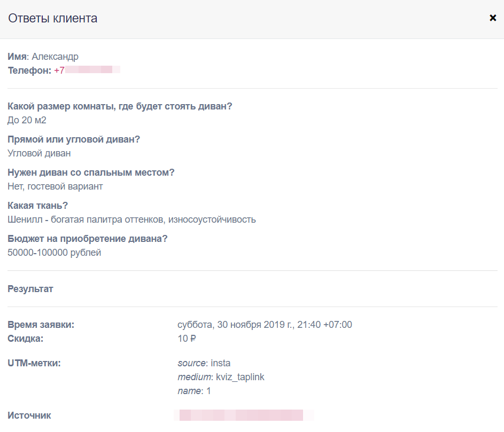Click the dialog title Ответы клиента
504x432 pixels.
pyautogui.click(x=52, y=19)
